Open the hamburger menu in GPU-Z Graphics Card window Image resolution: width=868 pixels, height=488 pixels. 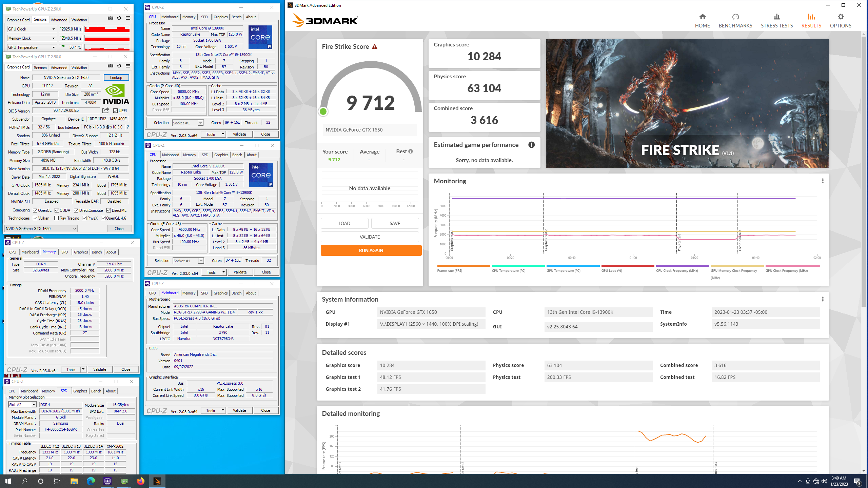click(x=128, y=66)
